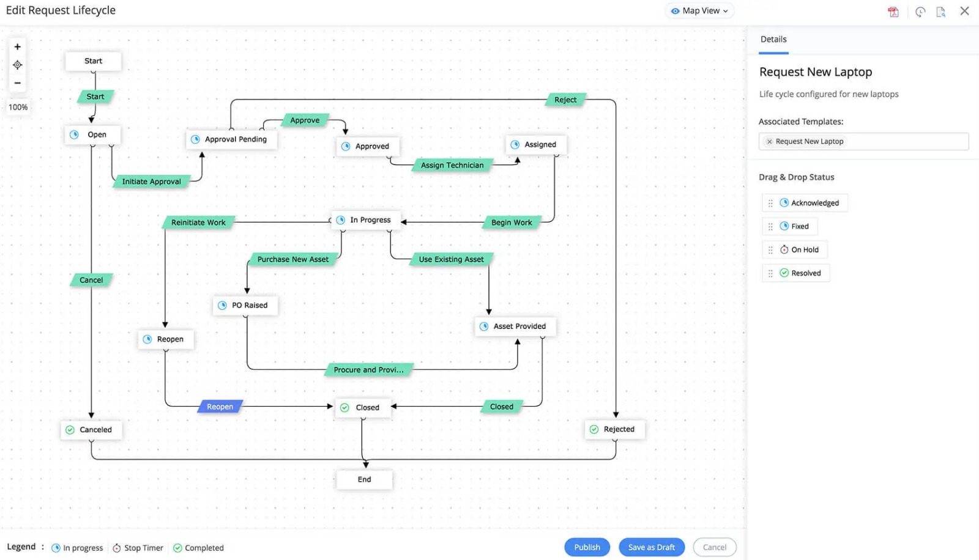979x560 pixels.
Task: Save the lifecycle as draft
Action: click(651, 547)
